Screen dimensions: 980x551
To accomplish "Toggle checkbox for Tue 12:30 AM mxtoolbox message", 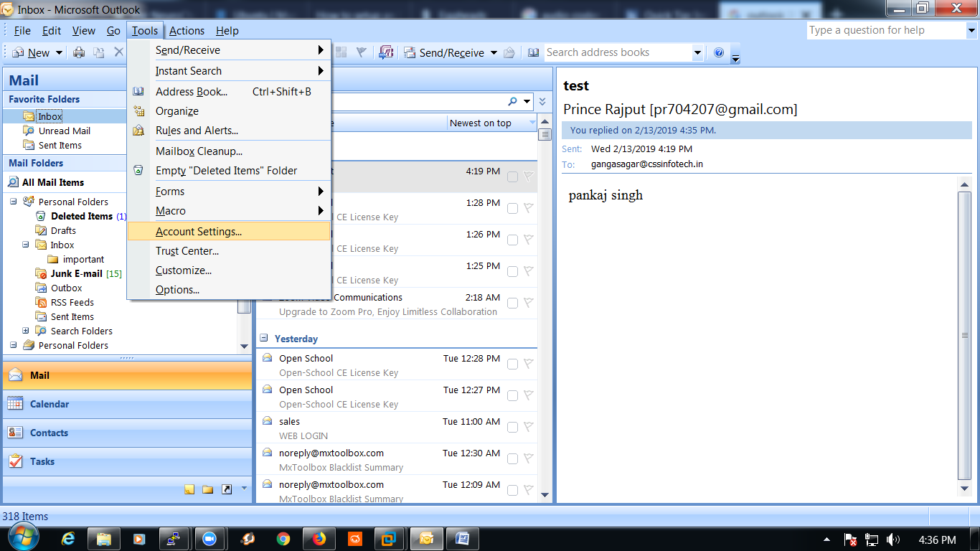I will (512, 458).
